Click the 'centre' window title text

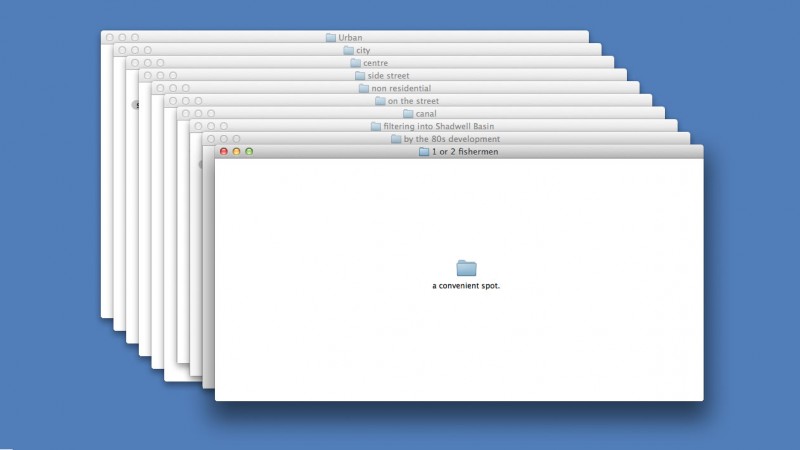click(376, 63)
